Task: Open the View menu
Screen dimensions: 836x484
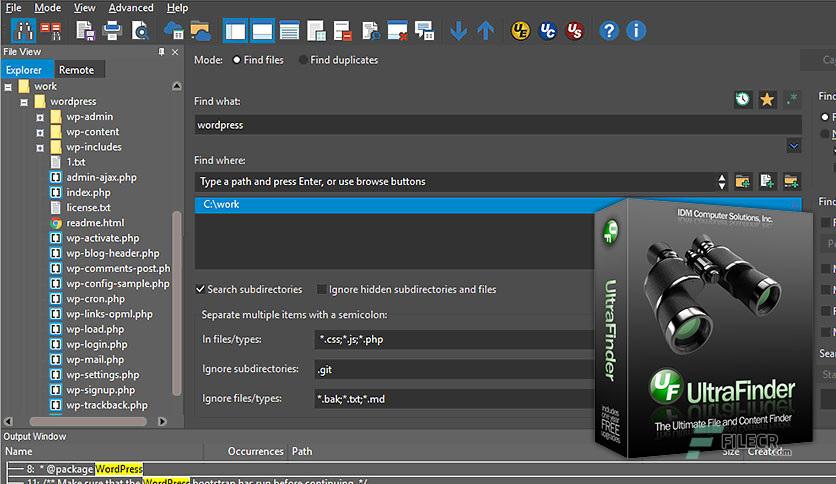Action: pyautogui.click(x=84, y=8)
